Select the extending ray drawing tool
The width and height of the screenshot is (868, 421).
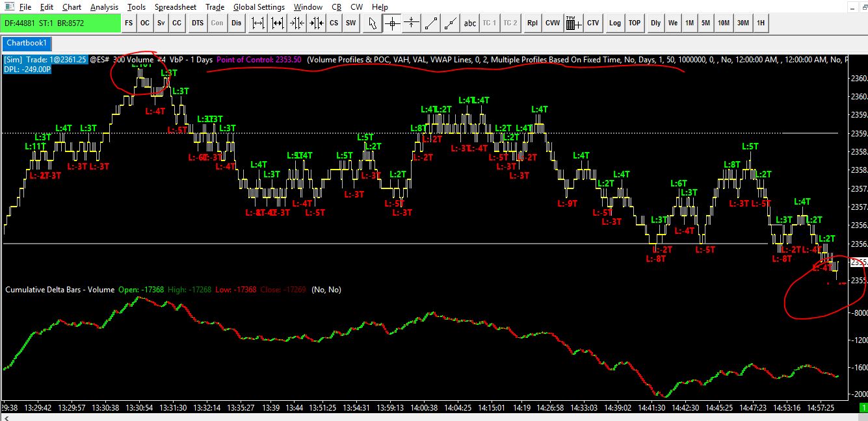tap(451, 23)
